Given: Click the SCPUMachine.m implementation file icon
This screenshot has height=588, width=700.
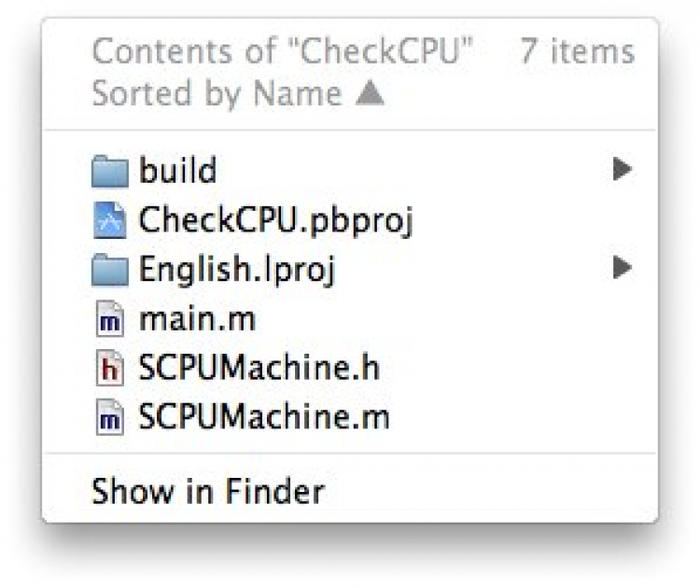Looking at the screenshot, I should click(110, 418).
